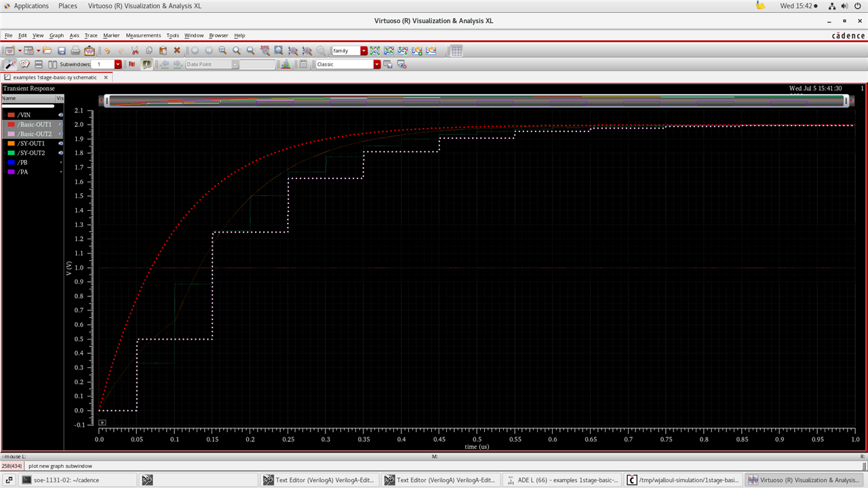This screenshot has width=868, height=488.
Task: Toggle visibility eye for /VIN signal
Action: click(x=60, y=115)
